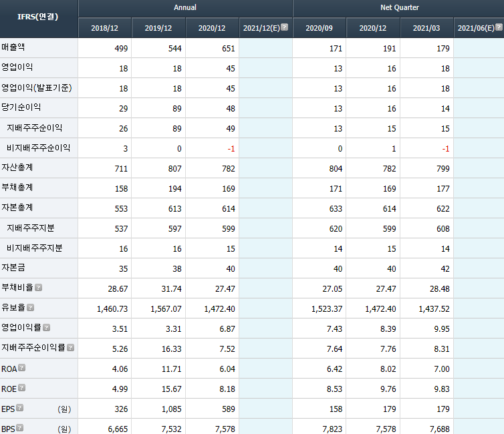This screenshot has width=504, height=434.
Task: Click the 지배주주순이익 row label
Action: (35, 128)
